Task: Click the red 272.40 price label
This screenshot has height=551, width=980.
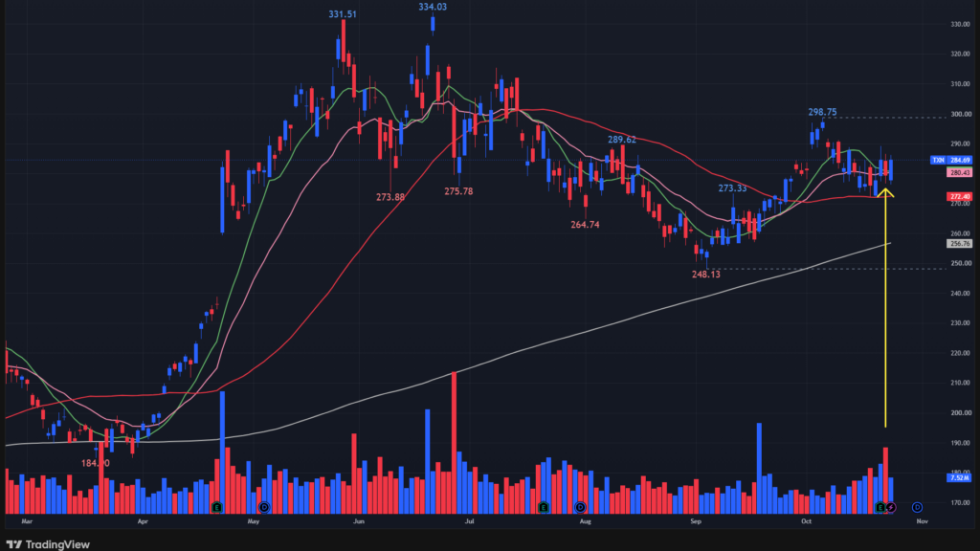Action: 959,196
